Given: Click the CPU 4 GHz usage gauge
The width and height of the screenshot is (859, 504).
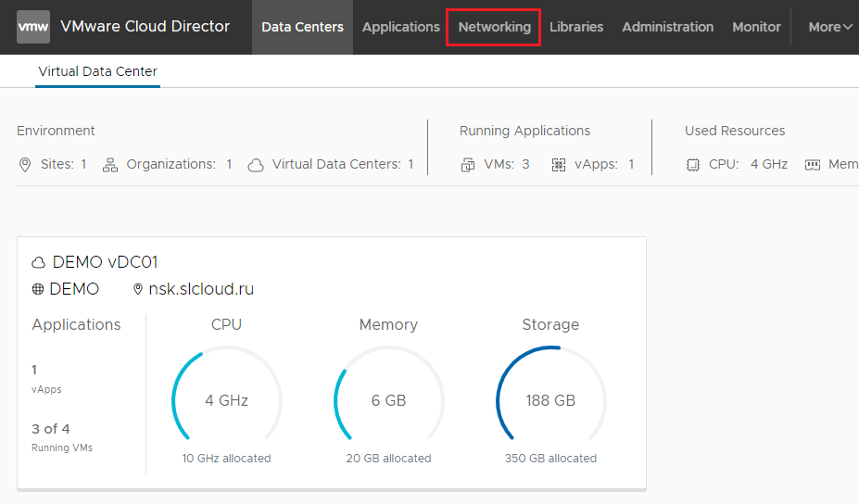Looking at the screenshot, I should click(x=226, y=400).
